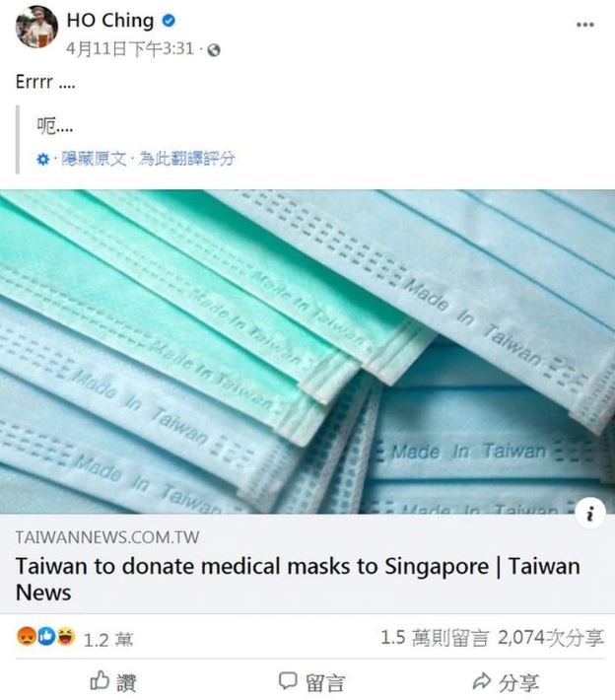Hide original text via 隱藏原文
615x700 pixels.
[94, 159]
